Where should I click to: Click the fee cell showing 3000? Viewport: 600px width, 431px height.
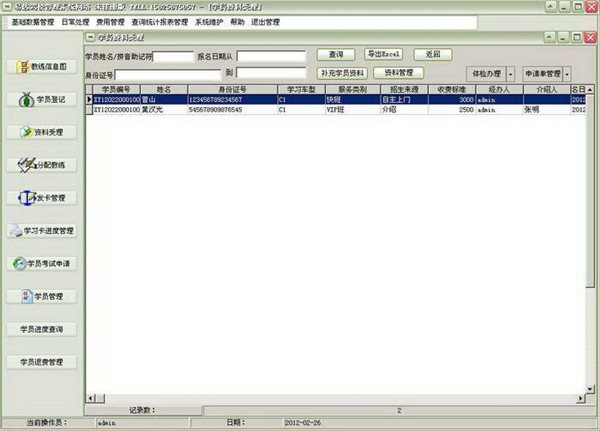[x=452, y=100]
